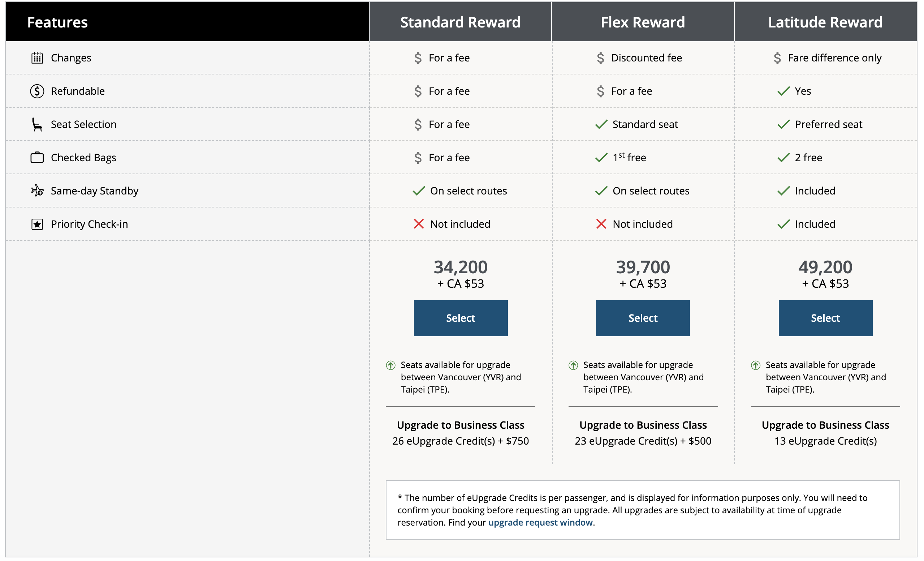Click the Checked Bags suitcase icon
This screenshot has height=561, width=924.
tap(37, 158)
